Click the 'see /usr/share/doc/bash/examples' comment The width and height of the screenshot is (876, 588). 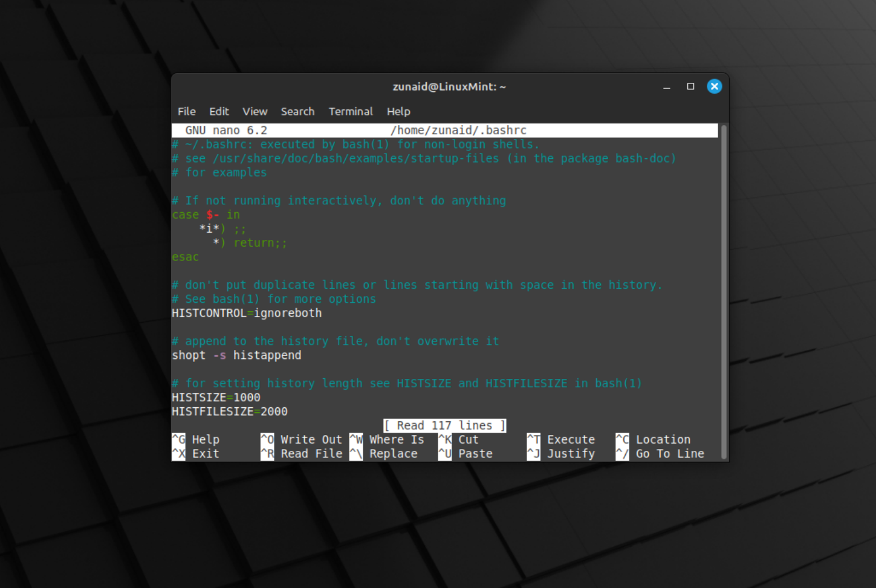tap(424, 158)
